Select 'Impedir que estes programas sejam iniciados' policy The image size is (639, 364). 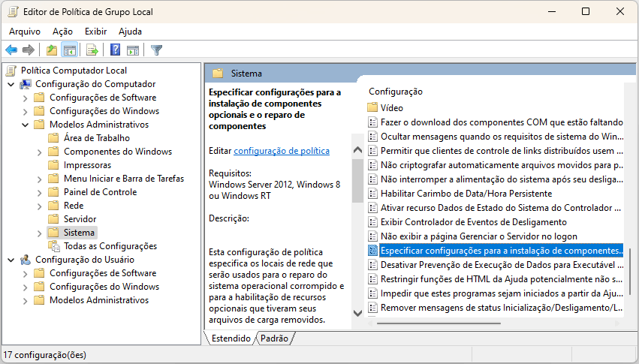pyautogui.click(x=502, y=293)
